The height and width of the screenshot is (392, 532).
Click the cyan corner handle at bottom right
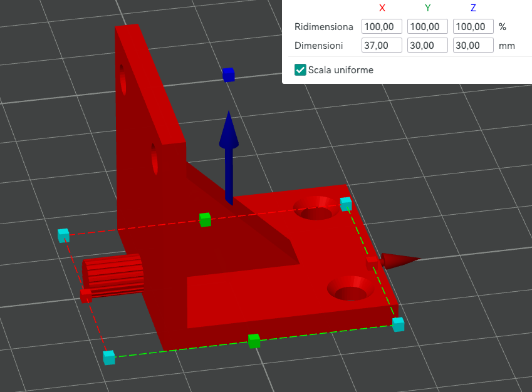399,324
